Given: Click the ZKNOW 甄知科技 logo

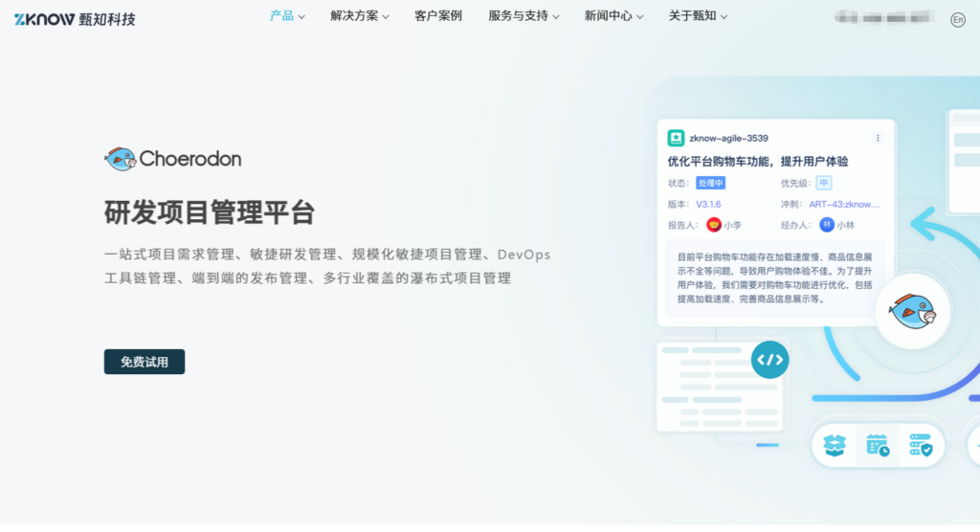Looking at the screenshot, I should coord(75,19).
